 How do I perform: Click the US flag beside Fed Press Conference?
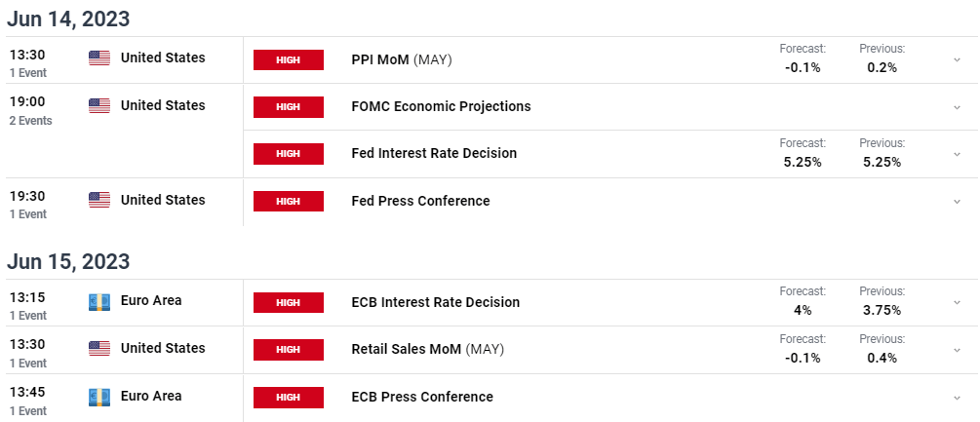99,200
